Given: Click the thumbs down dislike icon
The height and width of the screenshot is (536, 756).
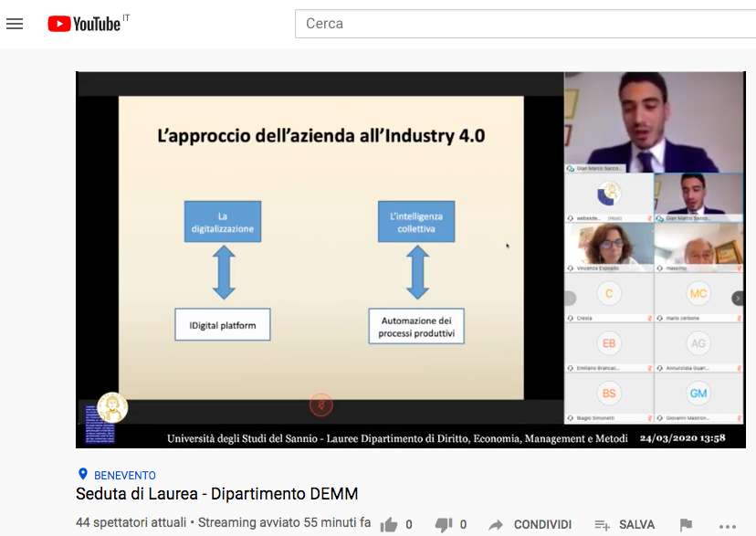Looking at the screenshot, I should (x=444, y=524).
